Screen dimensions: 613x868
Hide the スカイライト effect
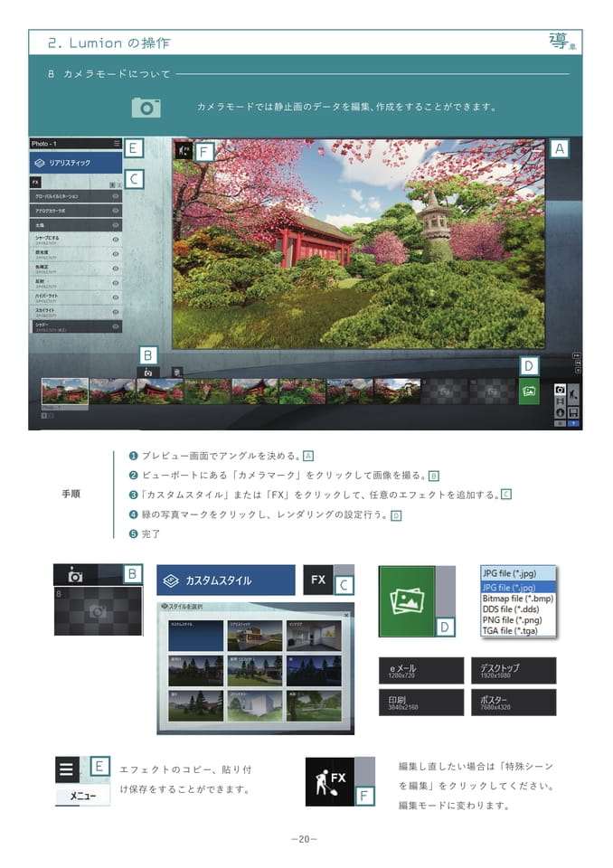coord(116,312)
